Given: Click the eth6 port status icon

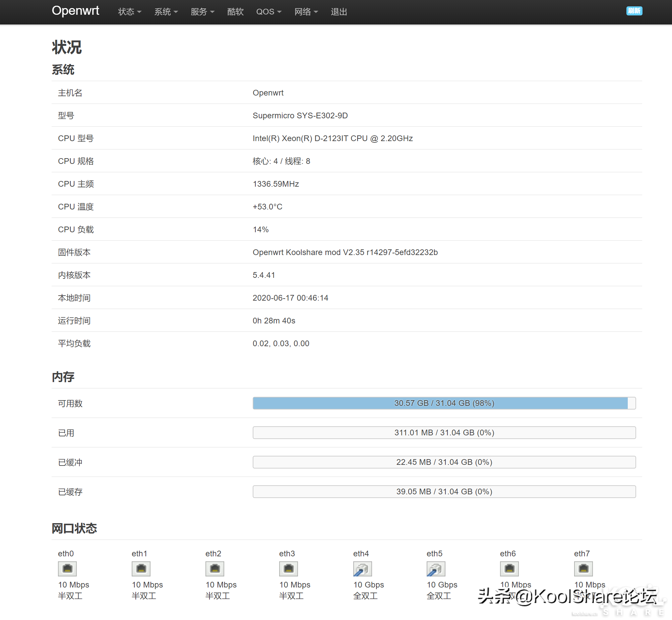Looking at the screenshot, I should pos(509,569).
